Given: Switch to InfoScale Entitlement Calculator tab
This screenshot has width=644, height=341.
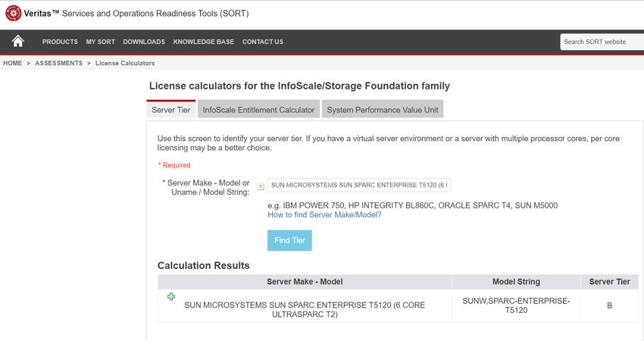Looking at the screenshot, I should (259, 110).
